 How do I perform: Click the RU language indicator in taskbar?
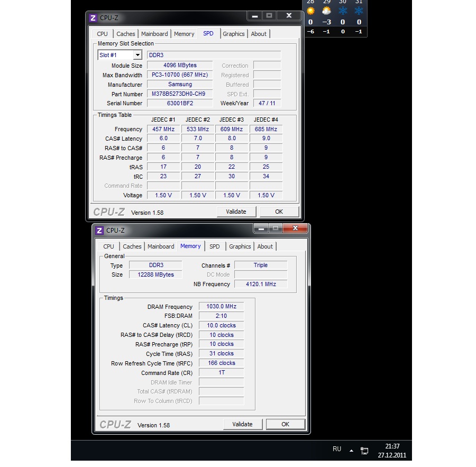(x=337, y=449)
